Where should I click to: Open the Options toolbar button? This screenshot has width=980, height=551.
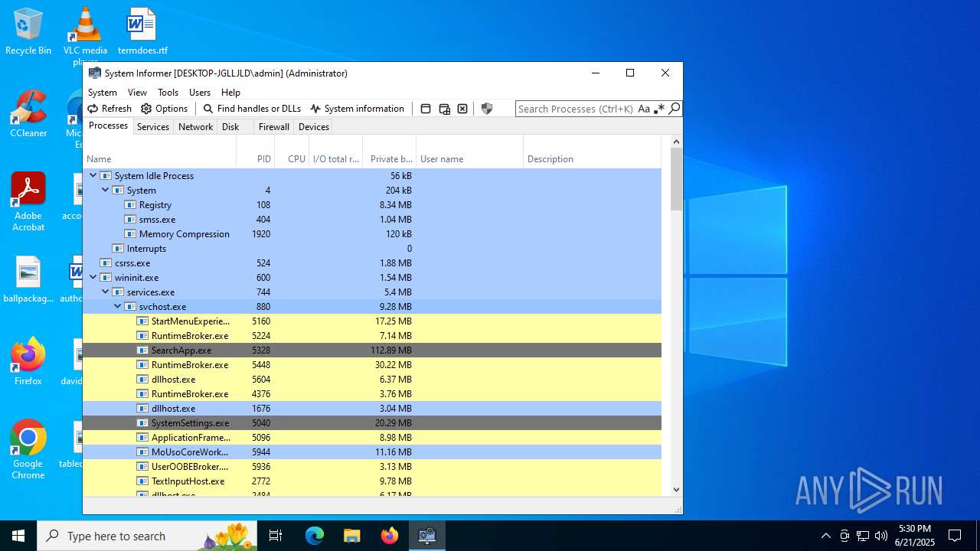click(x=165, y=109)
